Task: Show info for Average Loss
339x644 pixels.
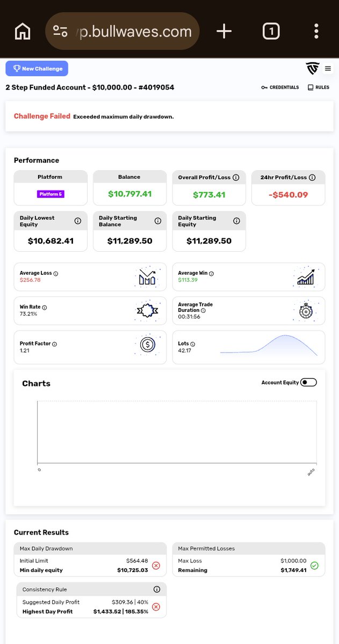Action: 56,274
